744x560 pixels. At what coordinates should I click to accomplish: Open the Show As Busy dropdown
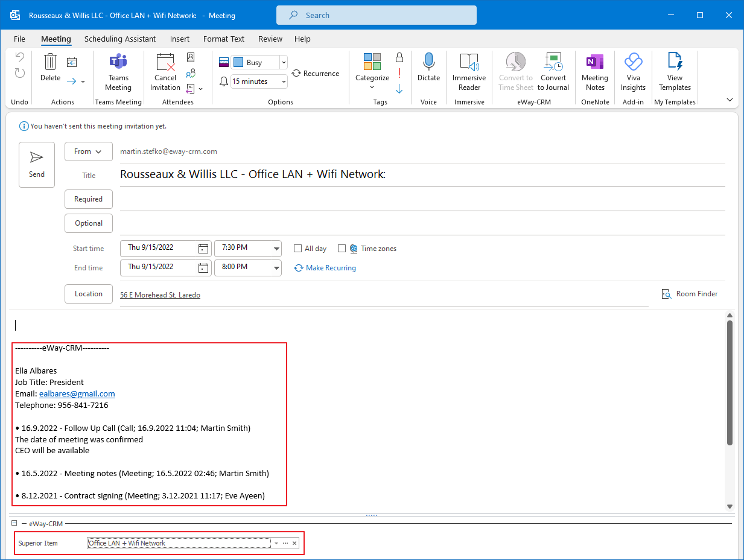pyautogui.click(x=284, y=62)
